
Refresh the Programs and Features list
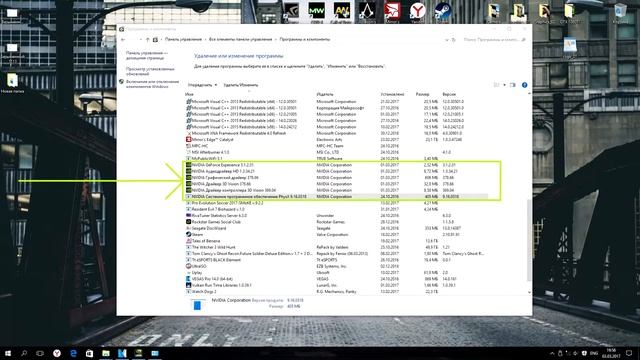[453, 40]
